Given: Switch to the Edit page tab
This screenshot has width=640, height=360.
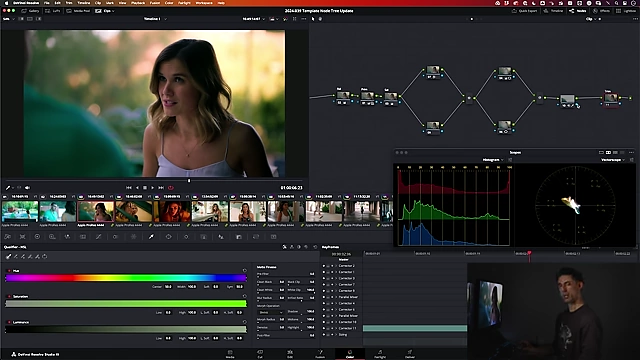Looking at the screenshot, I should click(x=290, y=353).
